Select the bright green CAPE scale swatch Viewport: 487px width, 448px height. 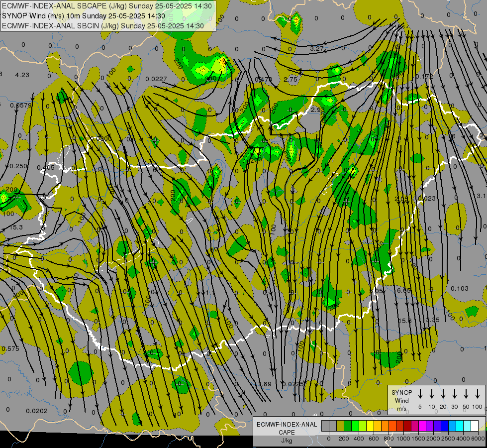(355, 426)
